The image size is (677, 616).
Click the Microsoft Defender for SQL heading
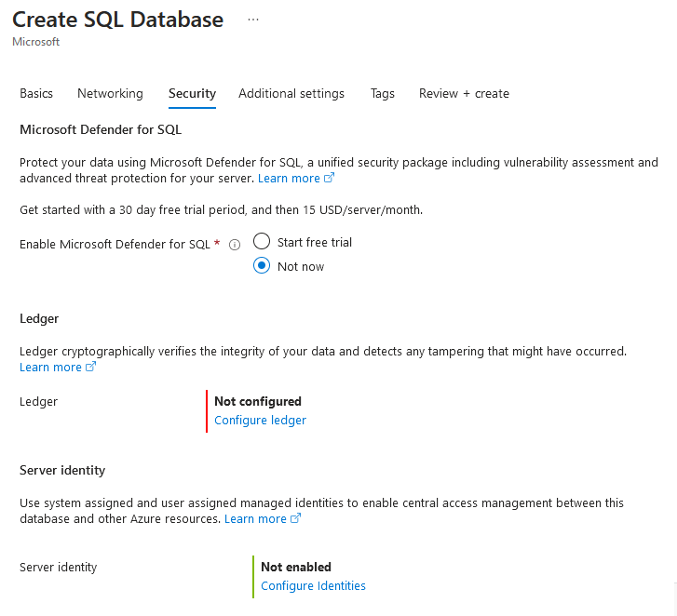(101, 130)
